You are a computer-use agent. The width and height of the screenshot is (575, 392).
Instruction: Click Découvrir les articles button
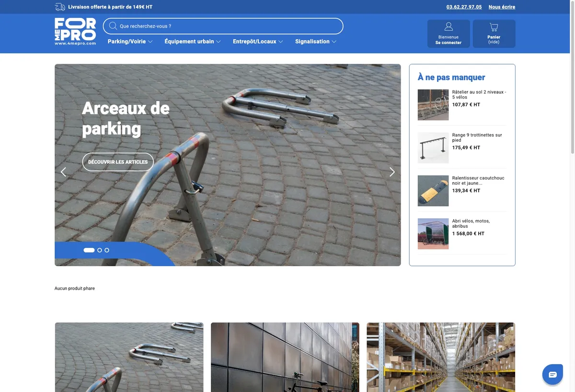point(118,162)
